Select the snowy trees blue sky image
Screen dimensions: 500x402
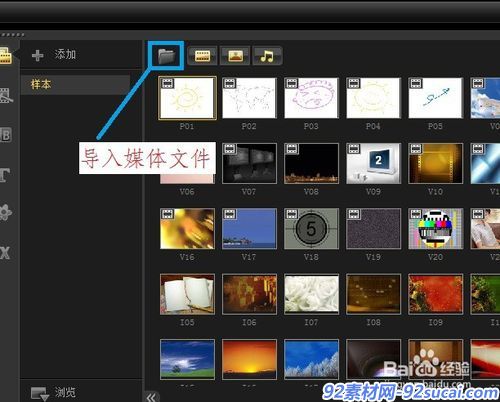click(x=311, y=359)
